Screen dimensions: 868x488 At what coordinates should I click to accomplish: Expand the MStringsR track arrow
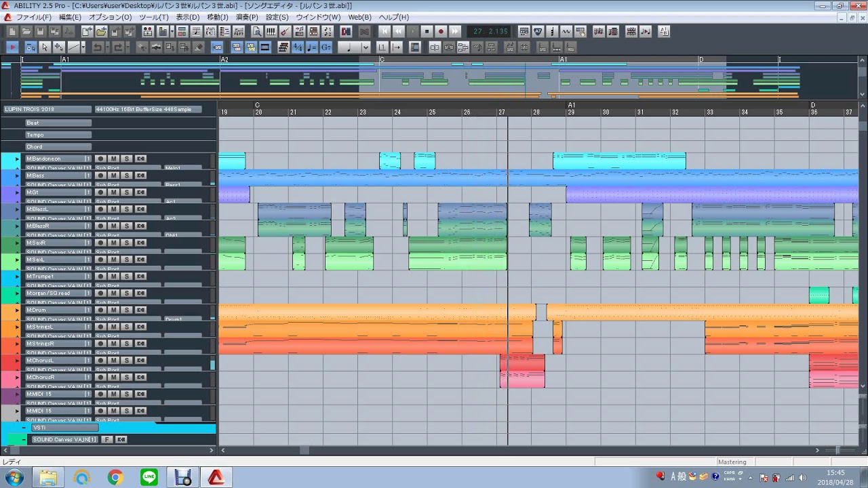point(18,343)
